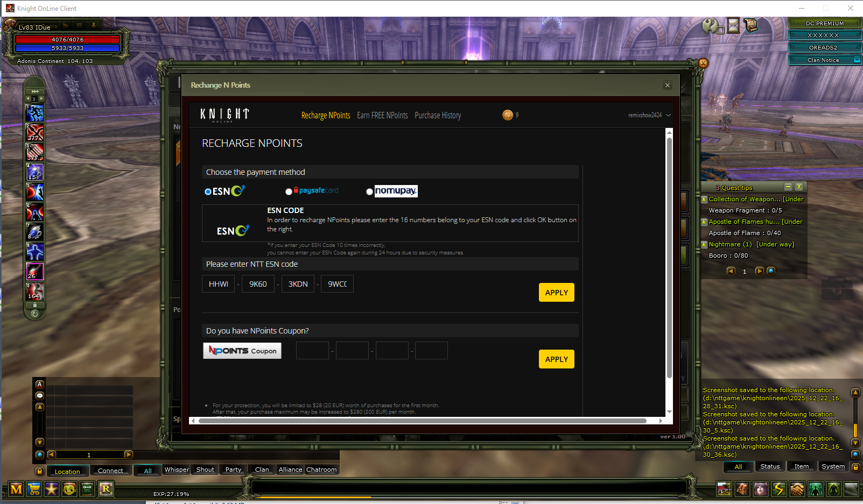Image resolution: width=863 pixels, height=504 pixels.
Task: Click the sitting meditation icon
Action: click(834, 489)
